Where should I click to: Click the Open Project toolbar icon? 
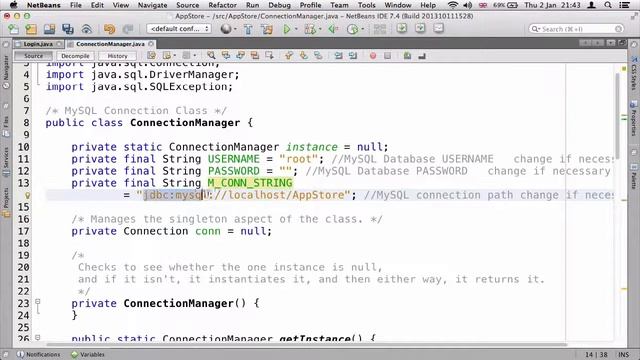49,29
